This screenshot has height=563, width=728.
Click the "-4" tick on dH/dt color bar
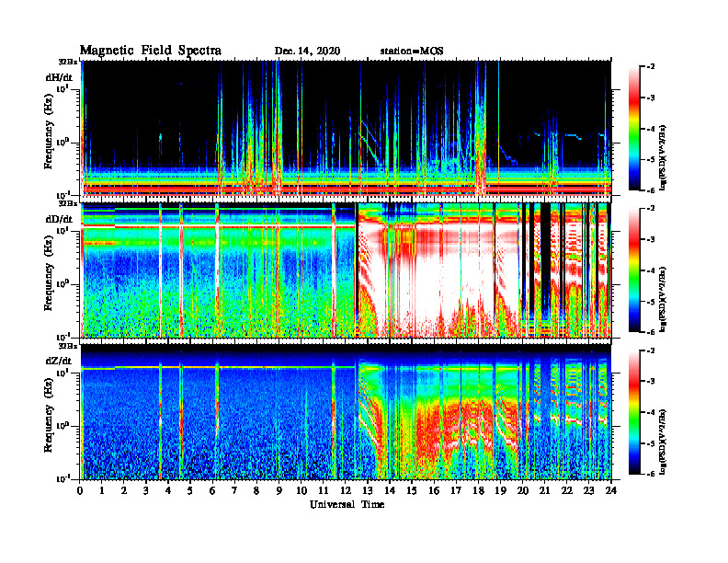click(651, 129)
